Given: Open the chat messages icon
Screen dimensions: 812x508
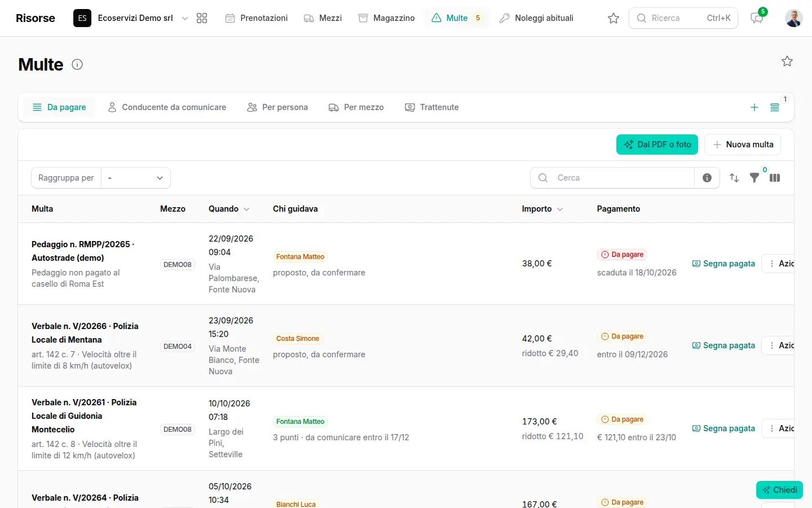Looking at the screenshot, I should coord(757,18).
